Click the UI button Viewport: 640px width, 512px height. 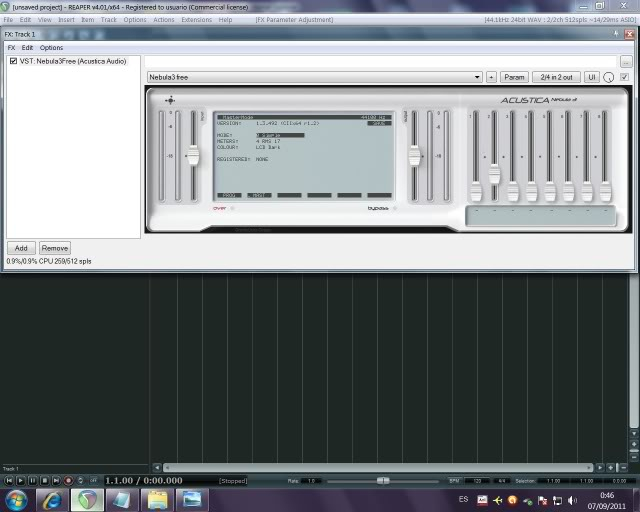click(592, 77)
